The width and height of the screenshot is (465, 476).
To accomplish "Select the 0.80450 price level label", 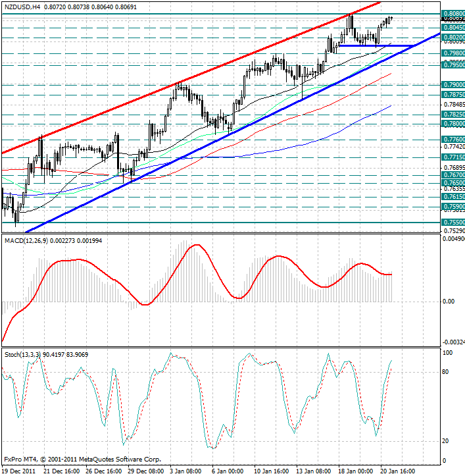I will coord(453,28).
